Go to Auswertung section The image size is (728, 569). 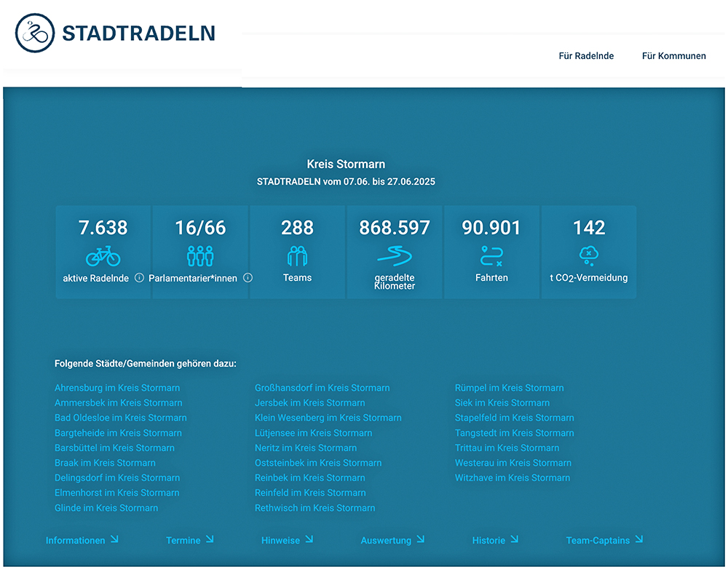click(386, 540)
